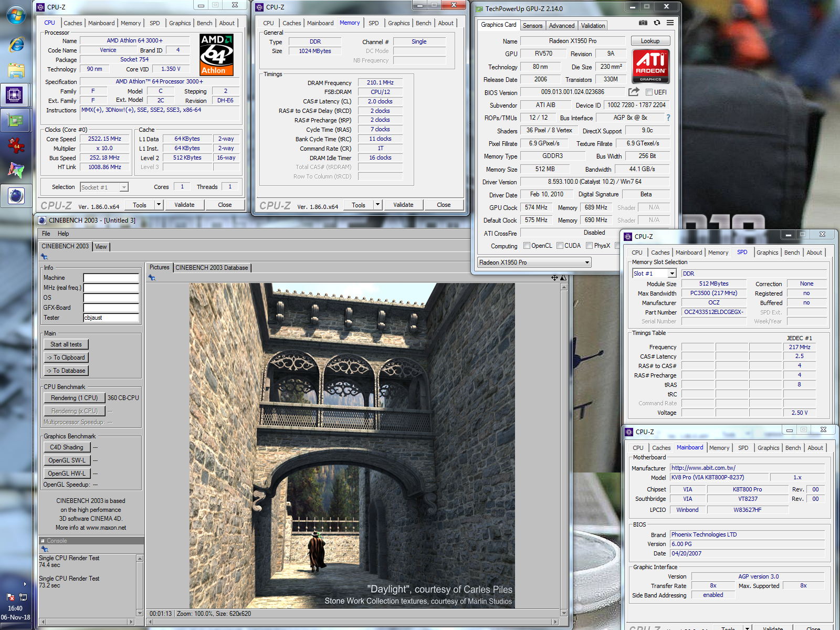Click the Tester input field containing cbjaust

[111, 318]
